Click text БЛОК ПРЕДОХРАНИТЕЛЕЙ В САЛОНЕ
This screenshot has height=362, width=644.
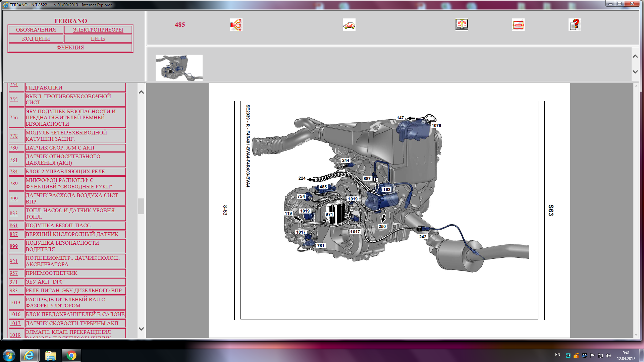click(x=75, y=314)
